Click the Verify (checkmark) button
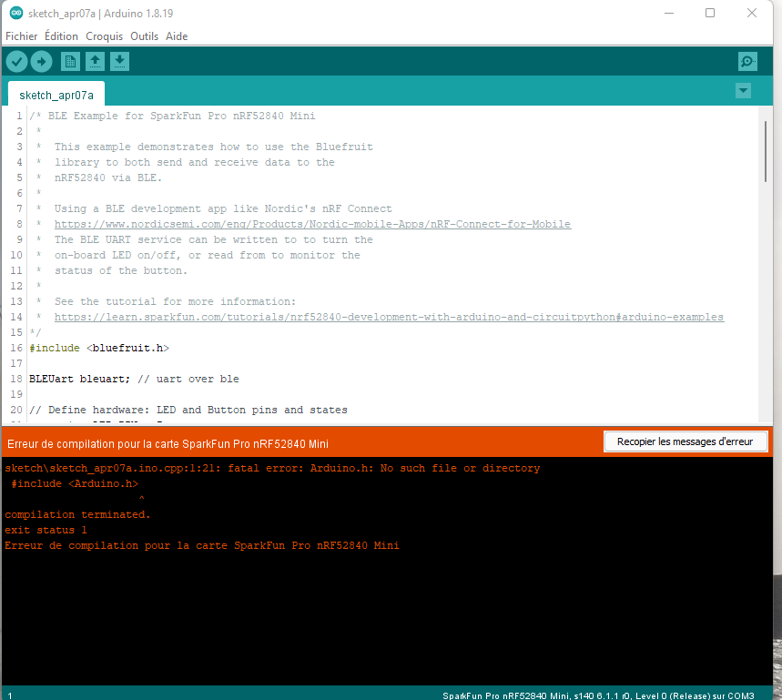782x700 pixels. click(16, 62)
